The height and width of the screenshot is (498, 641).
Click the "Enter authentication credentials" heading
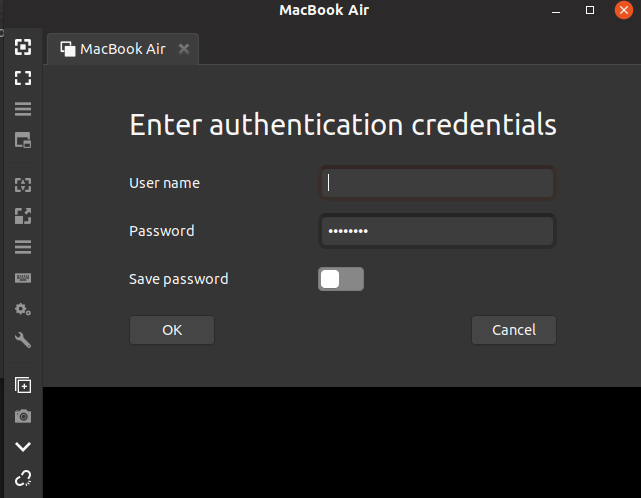tap(343, 125)
